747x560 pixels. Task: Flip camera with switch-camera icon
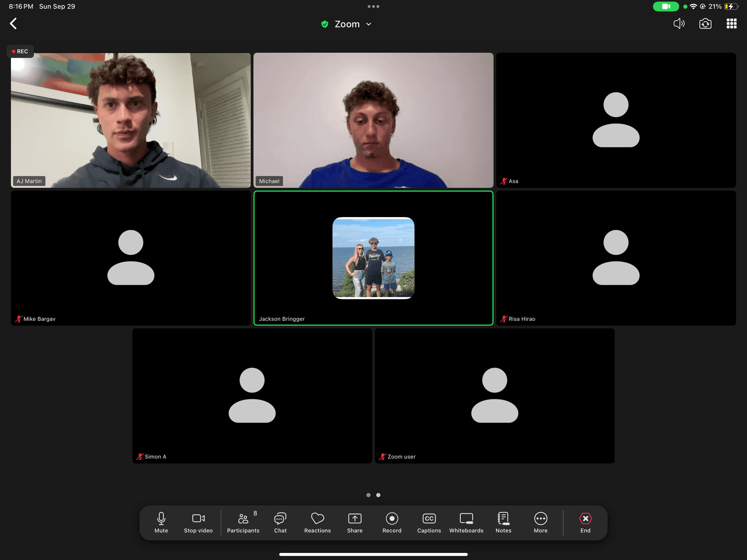(x=705, y=24)
